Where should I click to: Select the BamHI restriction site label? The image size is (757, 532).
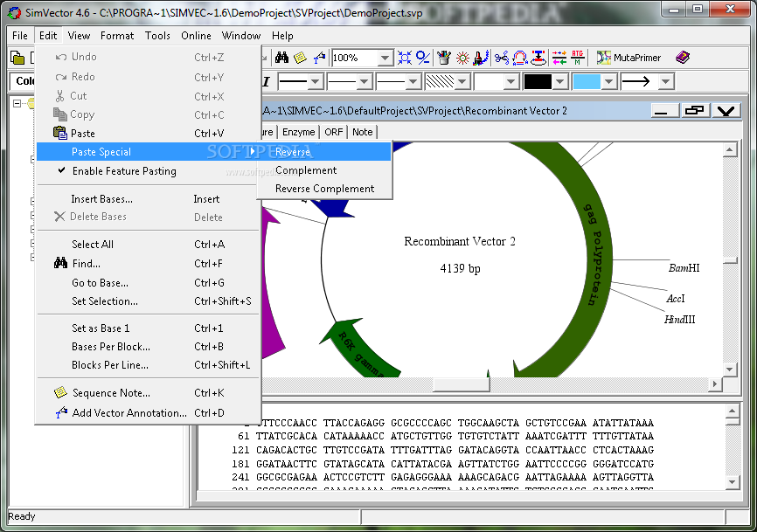684,267
